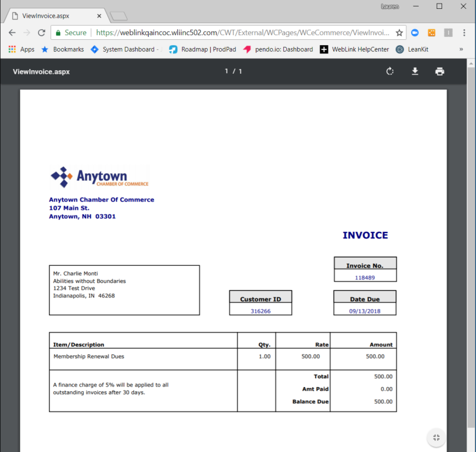Click the Amt Paid label
Image resolution: width=476 pixels, height=452 pixels.
(315, 389)
